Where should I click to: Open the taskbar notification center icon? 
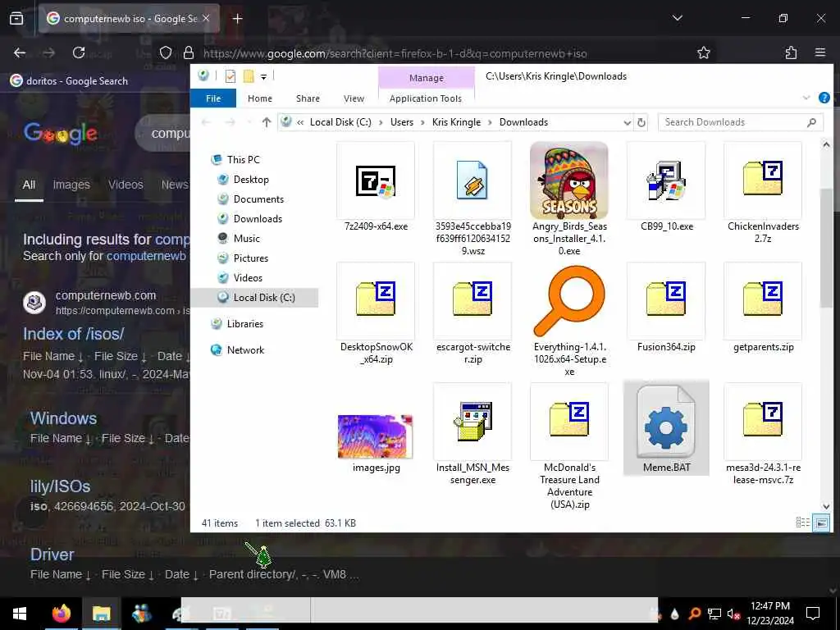813,614
